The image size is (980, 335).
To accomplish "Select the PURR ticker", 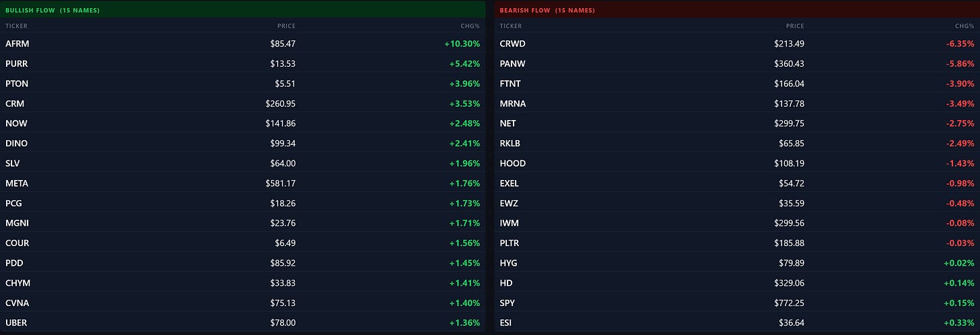I will click(x=17, y=63).
